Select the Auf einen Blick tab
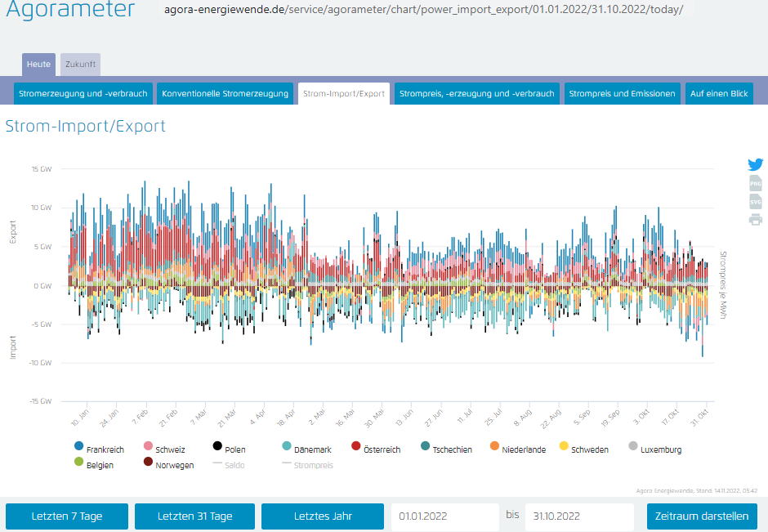This screenshot has width=768, height=532. tap(719, 94)
